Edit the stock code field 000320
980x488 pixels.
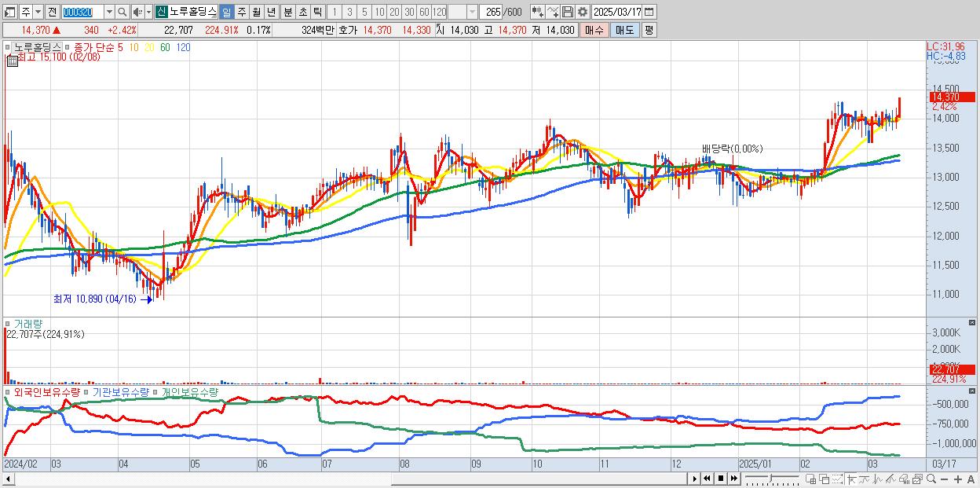click(x=82, y=12)
